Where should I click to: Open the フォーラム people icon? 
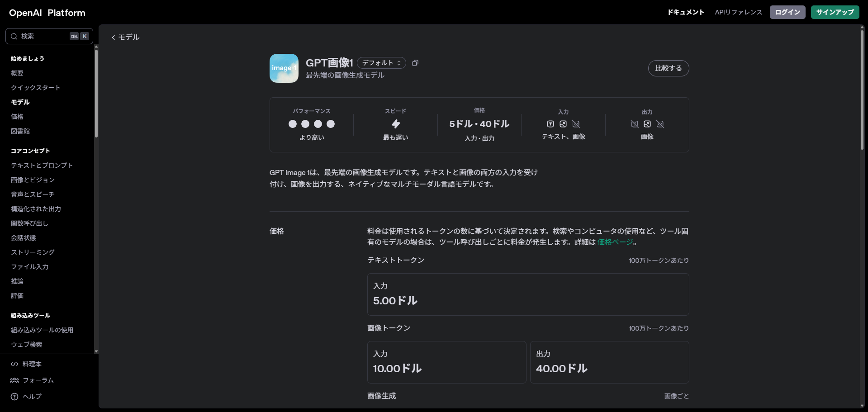pyautogui.click(x=14, y=380)
